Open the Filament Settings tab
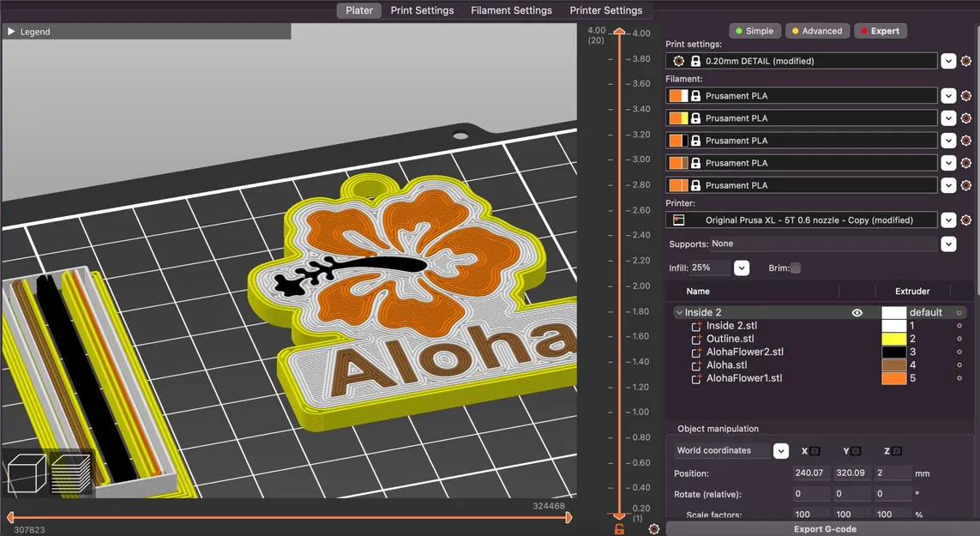Image resolution: width=980 pixels, height=536 pixels. (511, 10)
